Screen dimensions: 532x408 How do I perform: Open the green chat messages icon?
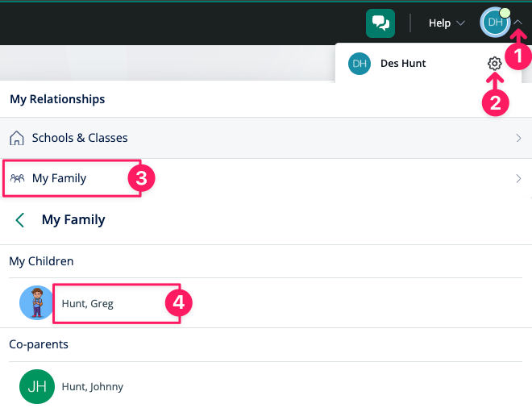click(x=380, y=23)
